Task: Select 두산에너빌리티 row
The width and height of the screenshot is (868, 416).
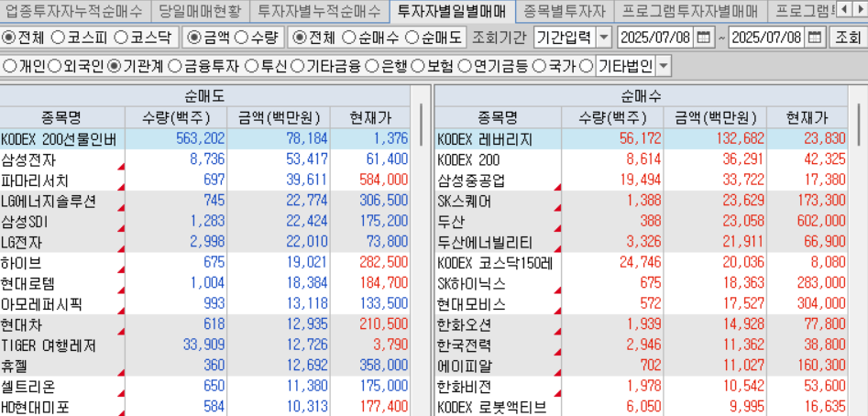Action: pyautogui.click(x=642, y=242)
